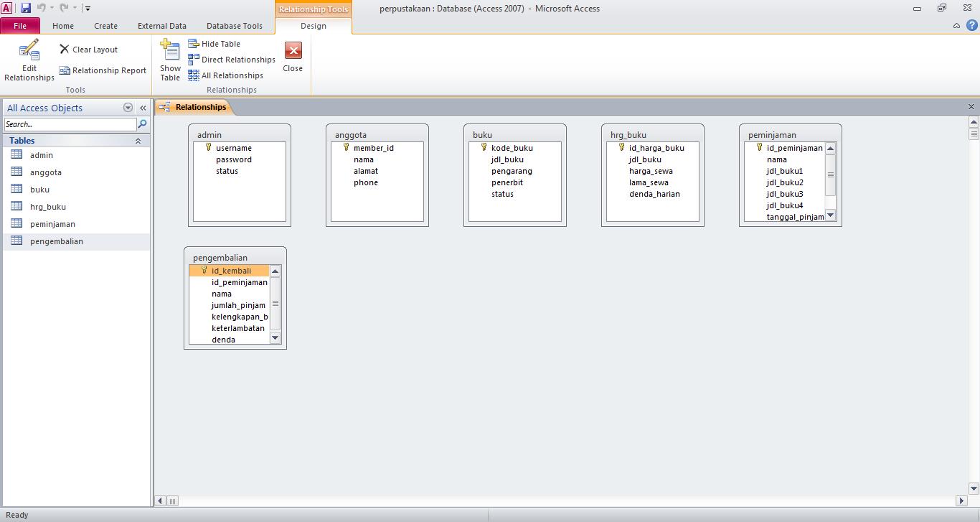Switch to the Create ribbon tab
The image size is (980, 522).
[x=105, y=26]
